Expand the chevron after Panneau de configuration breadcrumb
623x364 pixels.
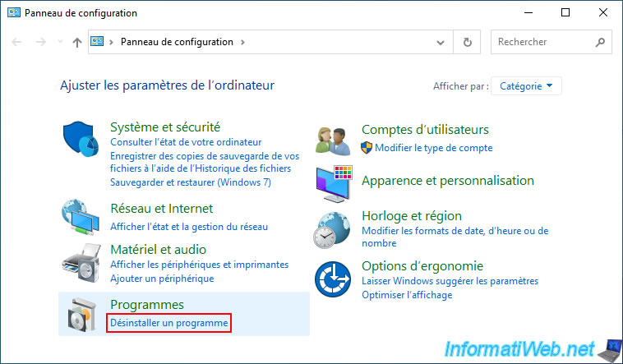(x=242, y=42)
